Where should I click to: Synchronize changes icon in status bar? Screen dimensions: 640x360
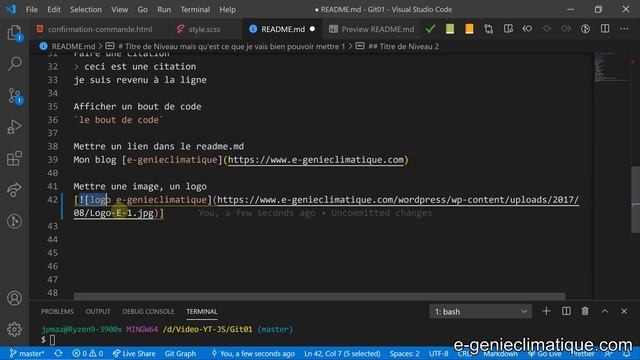pyautogui.click(x=58, y=353)
